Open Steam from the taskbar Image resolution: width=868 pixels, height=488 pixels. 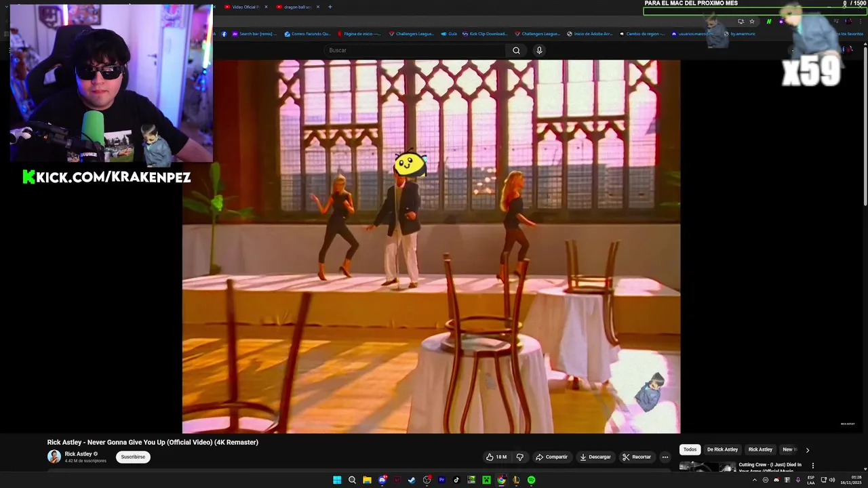coord(412,480)
